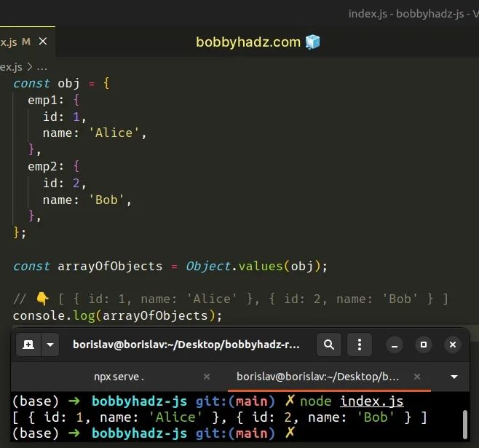Viewport: 479px width, 448px height.
Task: Click the 'ex.js' breadcrumb item
Action: click(11, 67)
